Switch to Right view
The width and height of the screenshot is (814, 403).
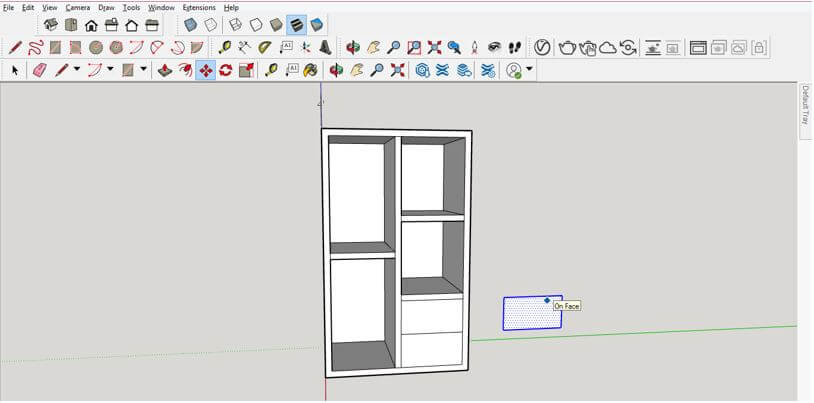tap(111, 25)
